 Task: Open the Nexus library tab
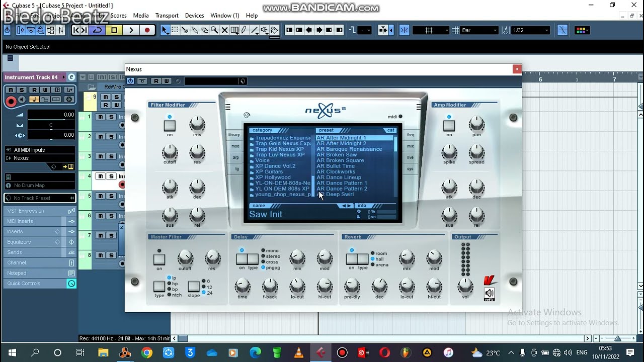coord(234,135)
